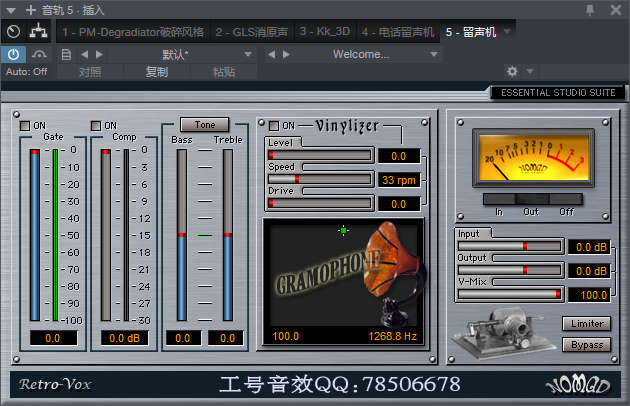This screenshot has height=406, width=630.
Task: Enable the Vinylizer ON checkbox
Action: [x=274, y=126]
